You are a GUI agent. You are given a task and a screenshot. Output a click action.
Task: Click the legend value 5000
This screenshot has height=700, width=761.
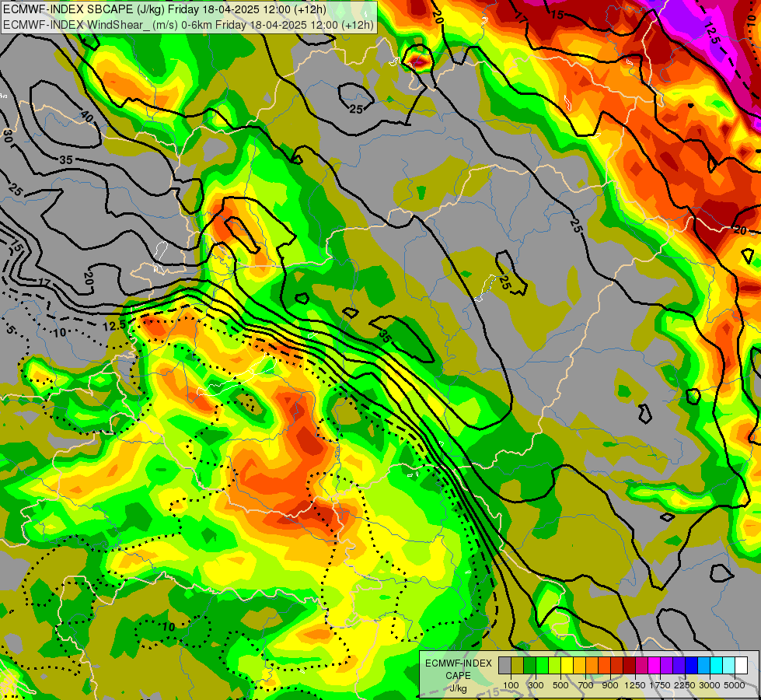point(735,685)
